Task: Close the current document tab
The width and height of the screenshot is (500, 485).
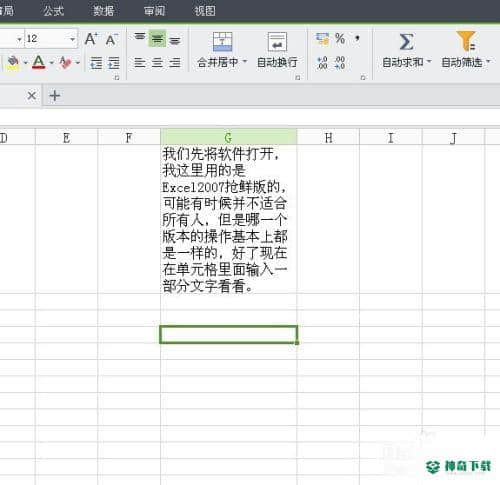Action: click(x=32, y=96)
